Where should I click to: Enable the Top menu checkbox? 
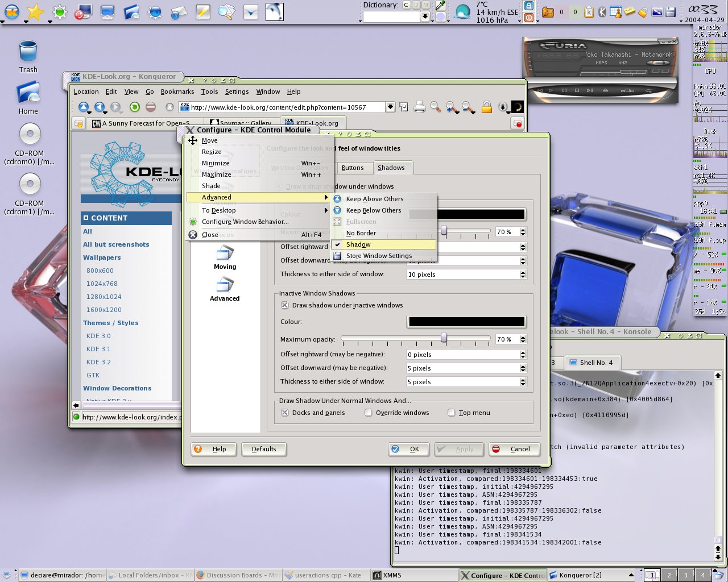pyautogui.click(x=452, y=413)
